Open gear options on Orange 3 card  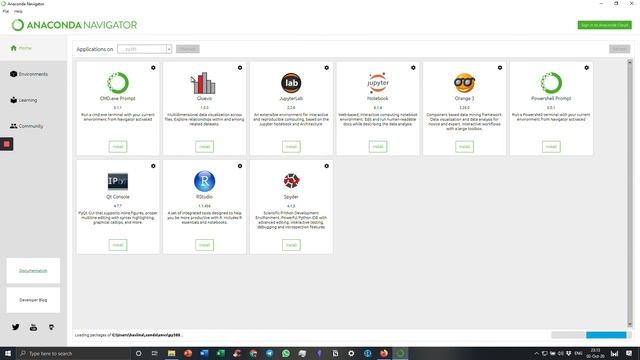point(500,68)
